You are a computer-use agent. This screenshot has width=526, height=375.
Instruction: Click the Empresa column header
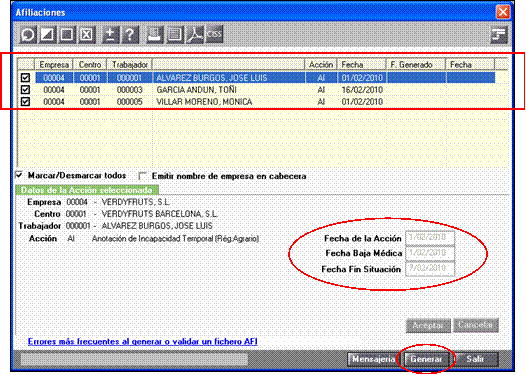click(54, 64)
